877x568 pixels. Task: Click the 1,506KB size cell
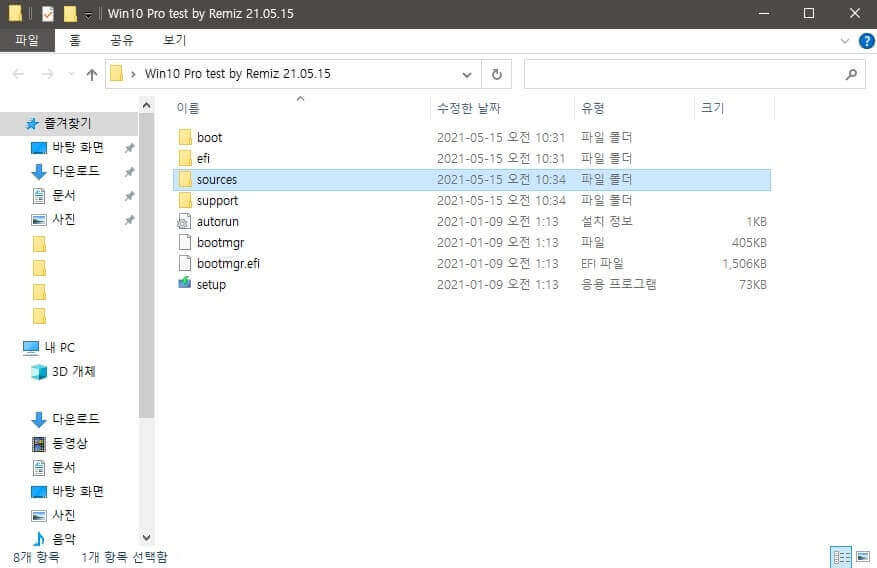click(744, 263)
